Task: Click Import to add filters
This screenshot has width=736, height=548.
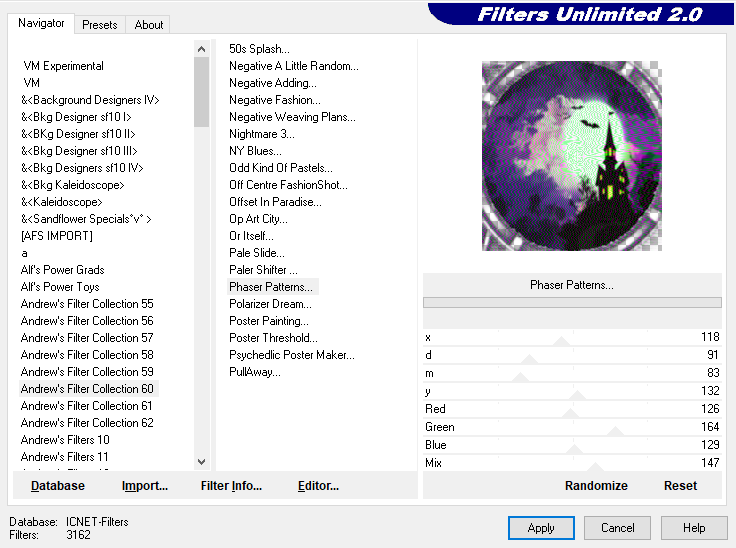Action: 145,486
